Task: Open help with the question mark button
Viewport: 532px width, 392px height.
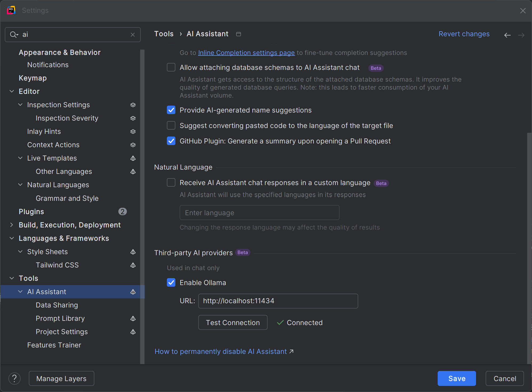Action: [15, 378]
